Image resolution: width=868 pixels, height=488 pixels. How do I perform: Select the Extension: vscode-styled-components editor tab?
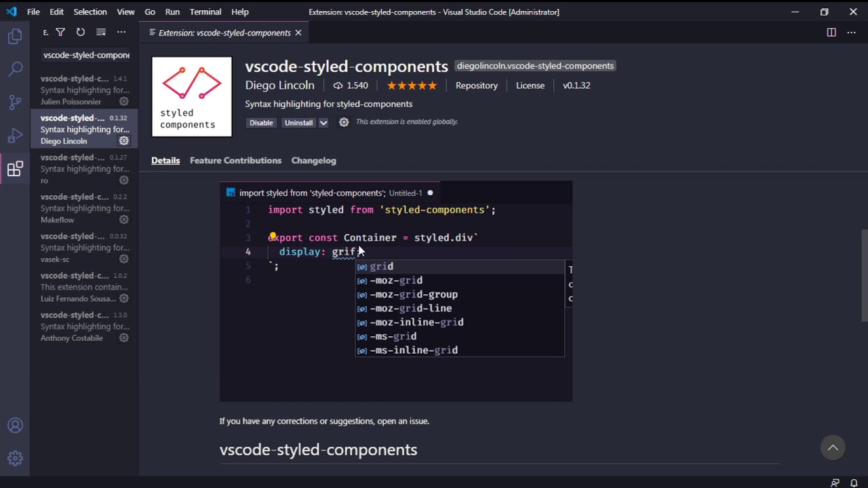coord(224,33)
